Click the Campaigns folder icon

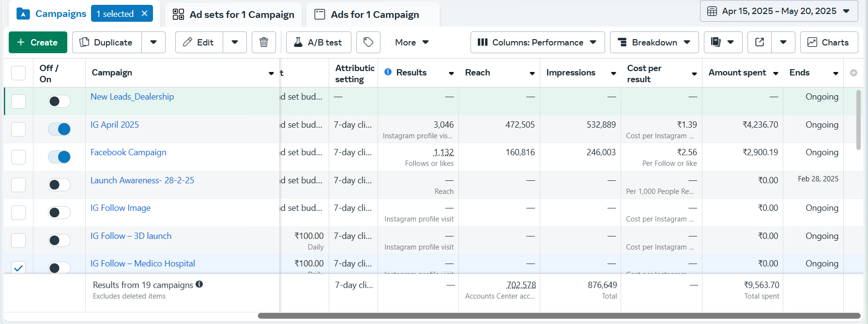[x=23, y=14]
